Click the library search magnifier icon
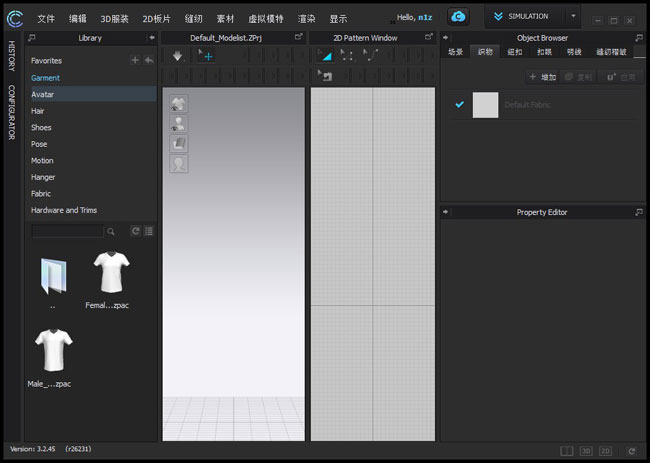Viewport: 650px width, 463px height. coord(111,231)
